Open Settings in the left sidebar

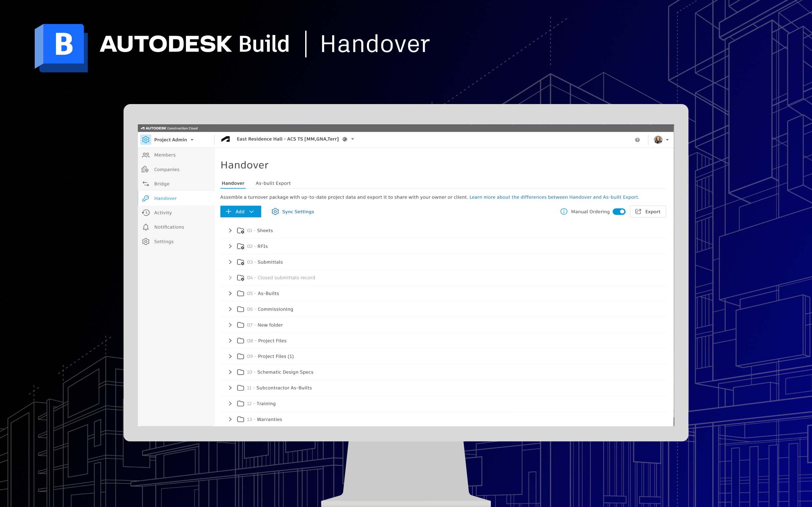click(x=164, y=241)
